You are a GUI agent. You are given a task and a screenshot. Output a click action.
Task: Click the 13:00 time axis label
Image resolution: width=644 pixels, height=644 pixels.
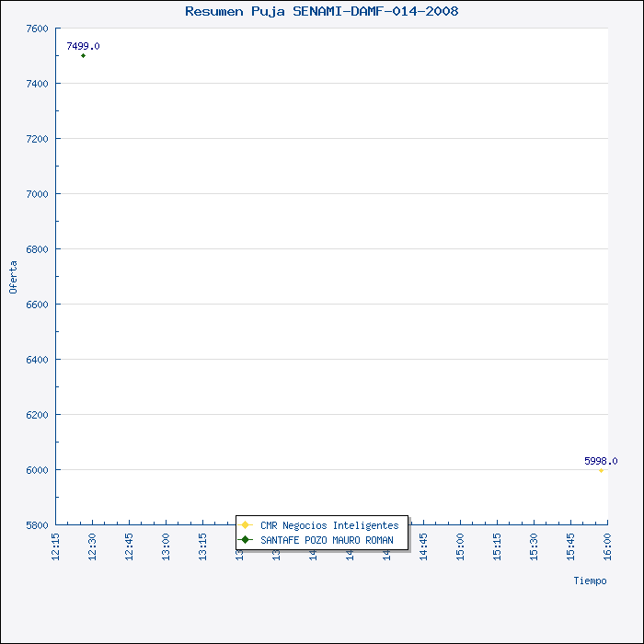pos(167,545)
